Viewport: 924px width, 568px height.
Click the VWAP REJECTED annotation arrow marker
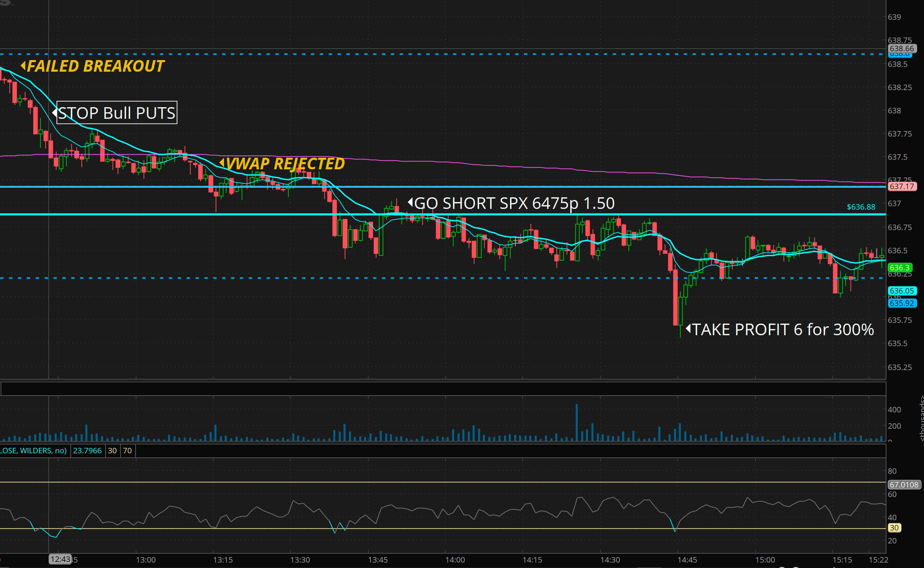(222, 163)
